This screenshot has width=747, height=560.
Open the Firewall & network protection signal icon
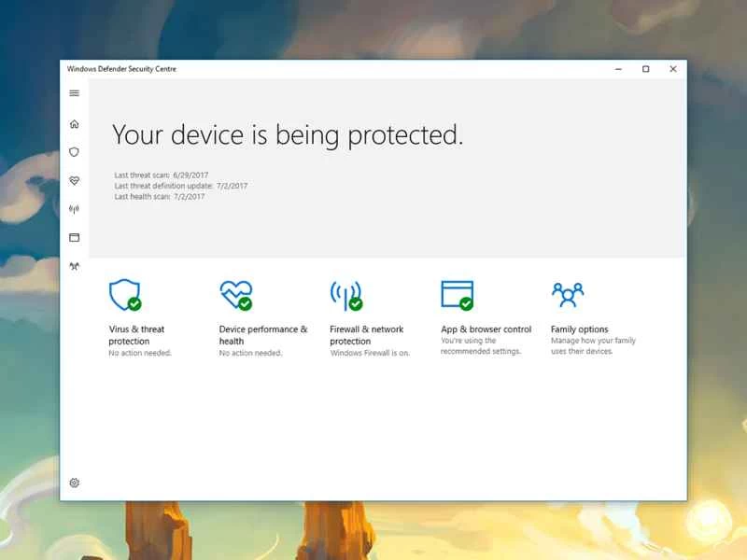(x=75, y=209)
